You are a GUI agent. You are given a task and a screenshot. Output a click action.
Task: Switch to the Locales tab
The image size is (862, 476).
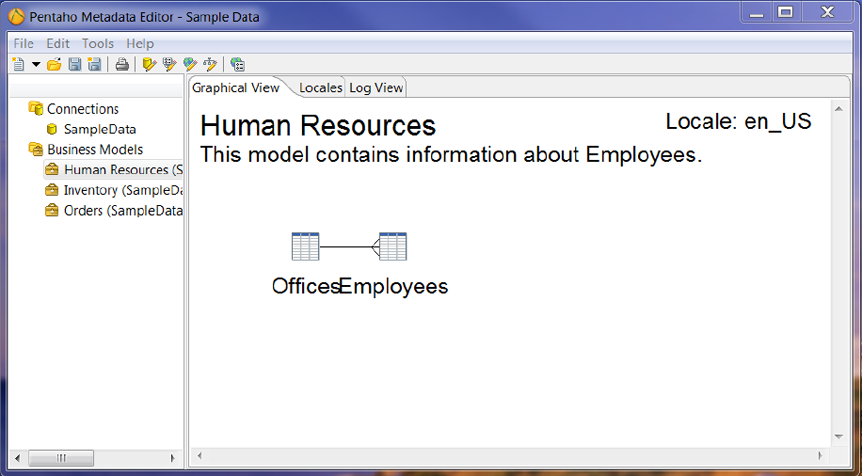[320, 88]
